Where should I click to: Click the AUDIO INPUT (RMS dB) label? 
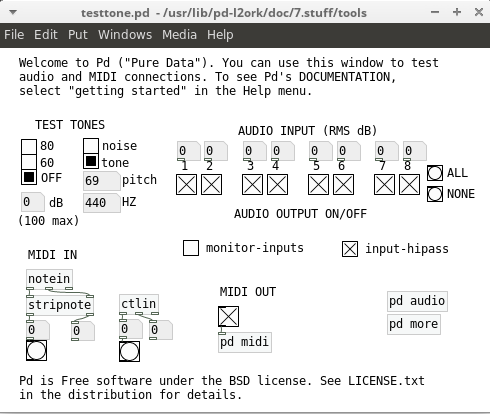[307, 131]
